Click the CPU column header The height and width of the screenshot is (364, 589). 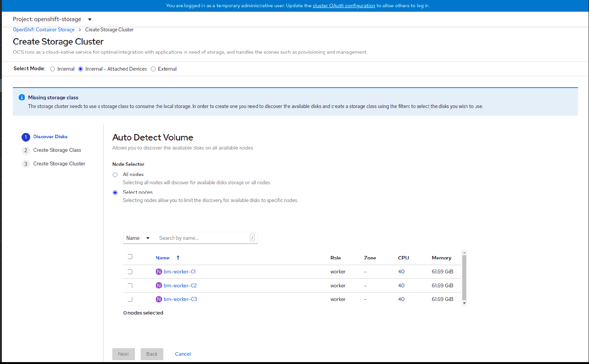click(404, 258)
